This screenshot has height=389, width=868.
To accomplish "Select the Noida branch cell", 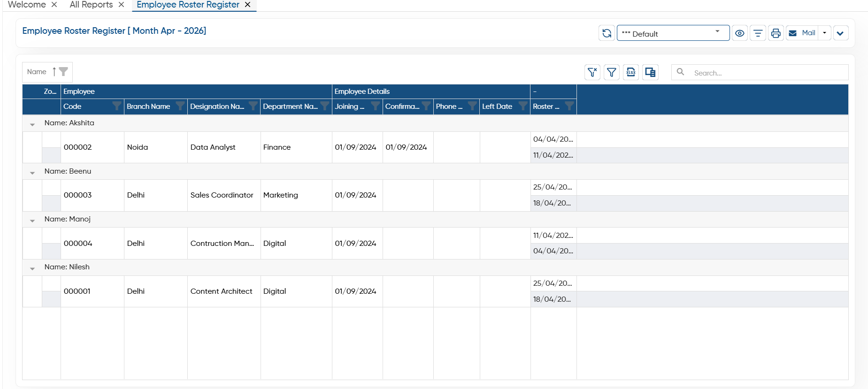I will (156, 147).
